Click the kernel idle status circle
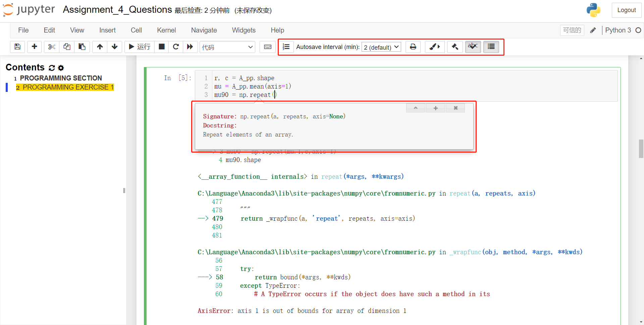 (x=638, y=30)
